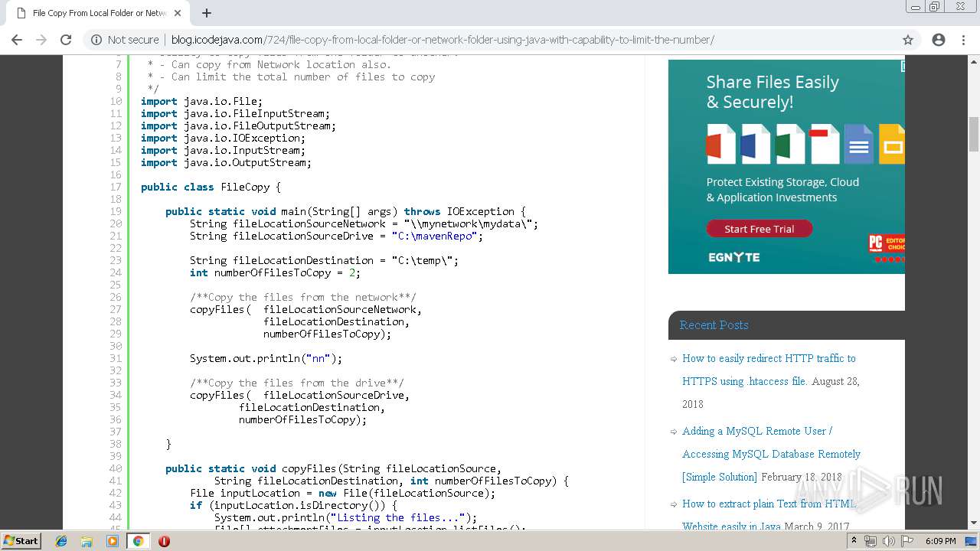Image resolution: width=980 pixels, height=551 pixels.
Task: Open the red stop-sign taskbar icon
Action: (164, 541)
